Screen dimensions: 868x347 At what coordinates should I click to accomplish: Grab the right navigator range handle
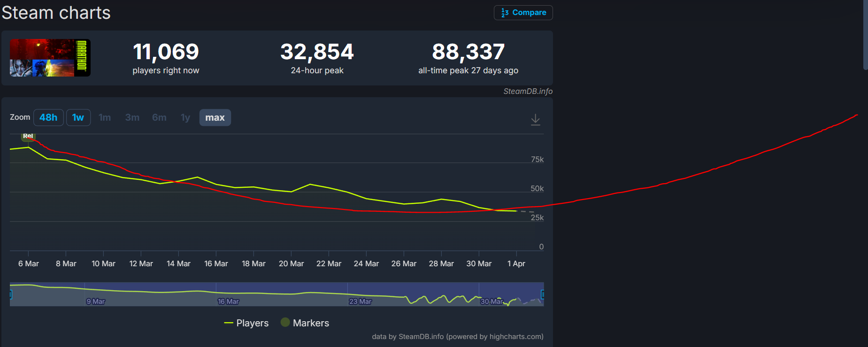pyautogui.click(x=543, y=294)
